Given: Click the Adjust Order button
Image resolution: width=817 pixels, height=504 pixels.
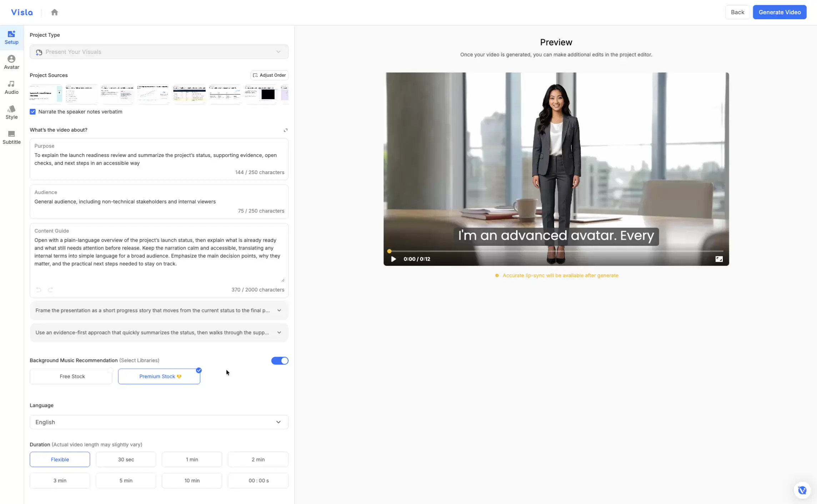Looking at the screenshot, I should click(269, 75).
